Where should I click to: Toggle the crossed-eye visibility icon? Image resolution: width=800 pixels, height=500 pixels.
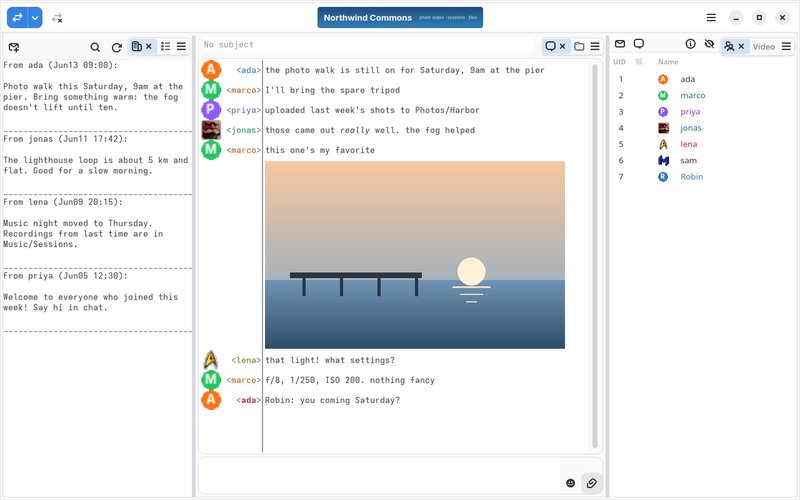point(709,44)
